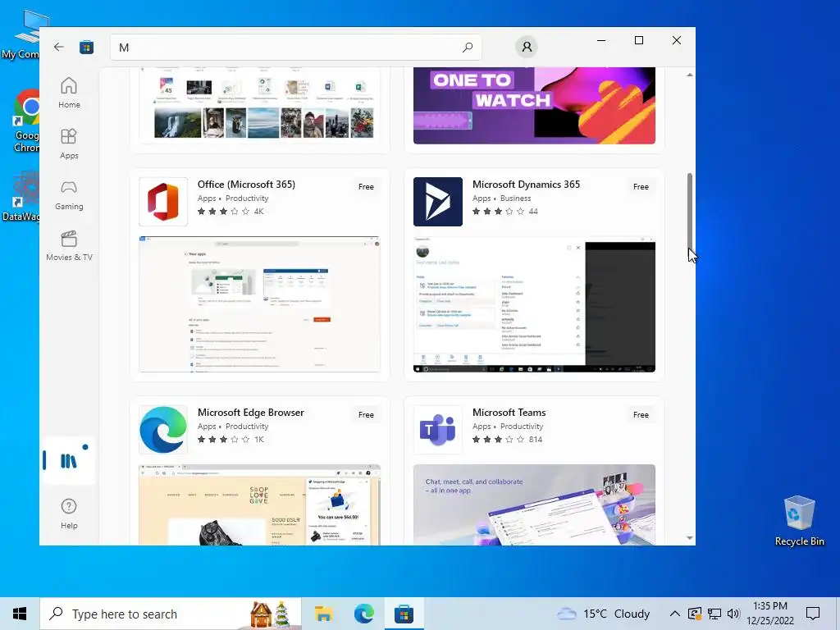Viewport: 840px width, 630px height.
Task: Click the Microsoft Teams app icon
Action: tap(438, 430)
